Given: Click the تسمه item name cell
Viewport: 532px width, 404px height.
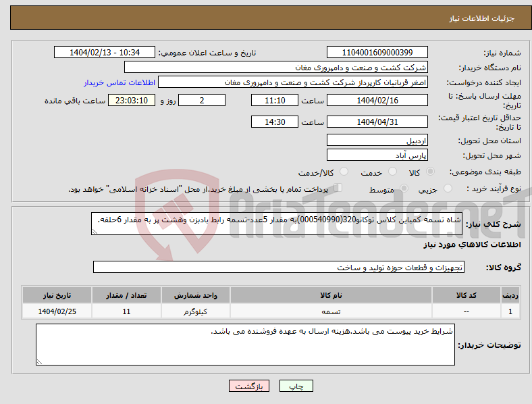Looking at the screenshot, I should pyautogui.click(x=331, y=311).
